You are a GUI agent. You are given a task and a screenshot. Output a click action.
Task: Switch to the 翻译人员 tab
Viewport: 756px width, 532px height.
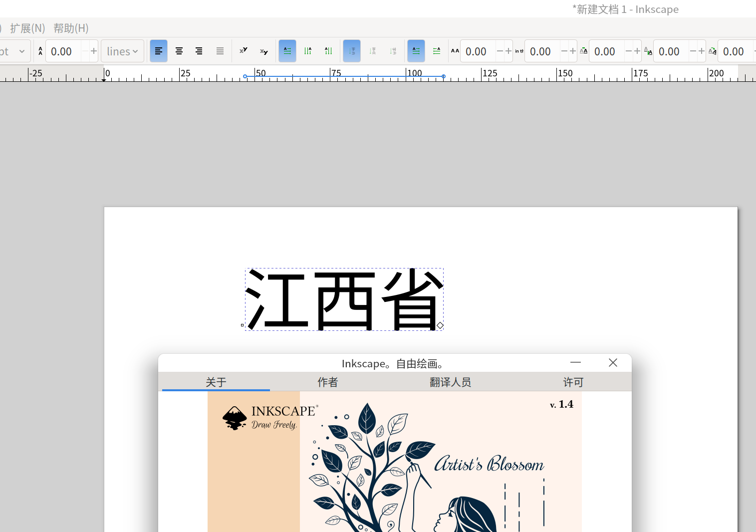pyautogui.click(x=451, y=382)
